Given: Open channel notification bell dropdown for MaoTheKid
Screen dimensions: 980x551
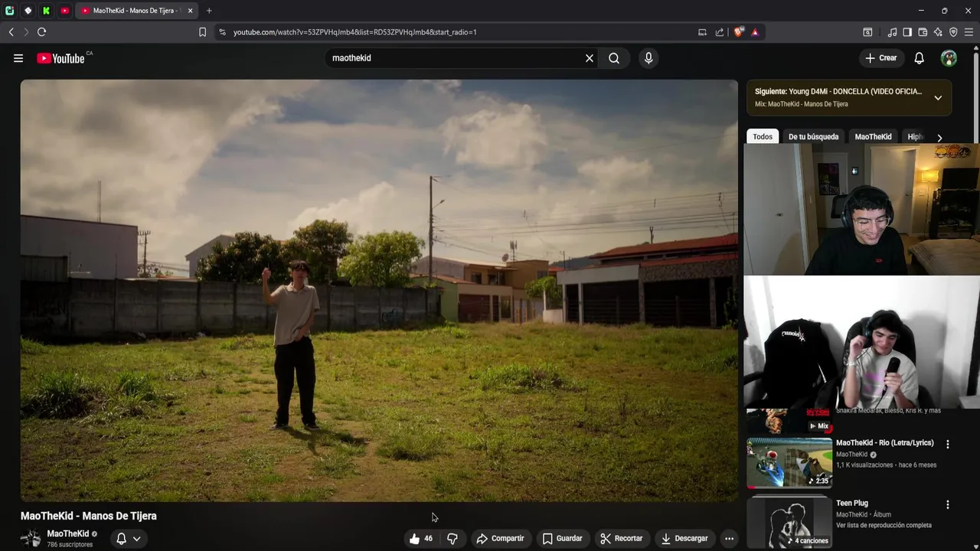Looking at the screenshot, I should click(128, 539).
